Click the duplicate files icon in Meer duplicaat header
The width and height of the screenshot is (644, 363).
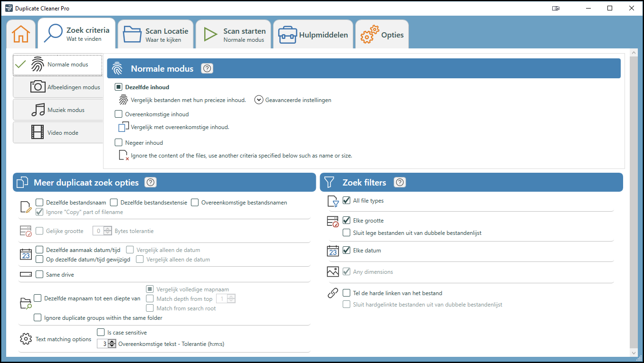[23, 182]
